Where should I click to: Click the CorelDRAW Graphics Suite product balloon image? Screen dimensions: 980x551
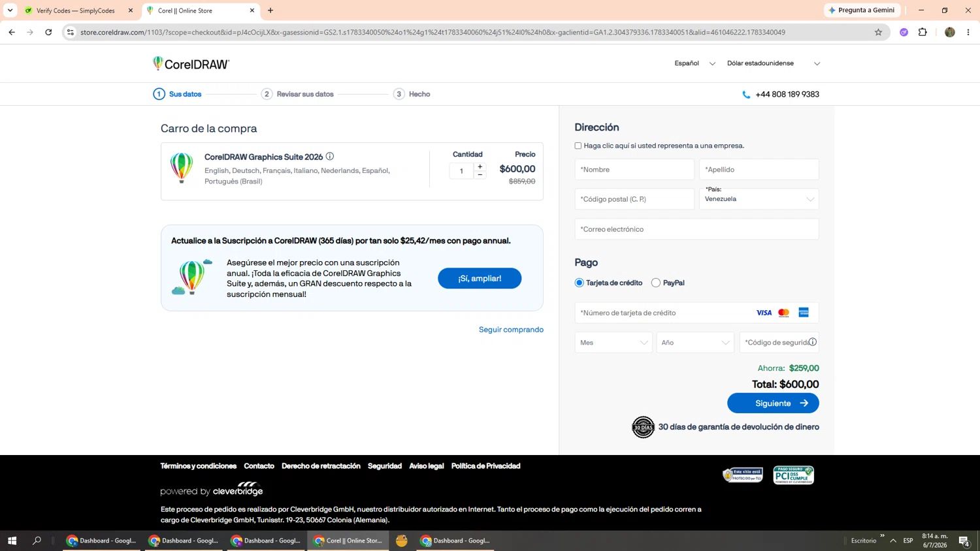(x=182, y=168)
